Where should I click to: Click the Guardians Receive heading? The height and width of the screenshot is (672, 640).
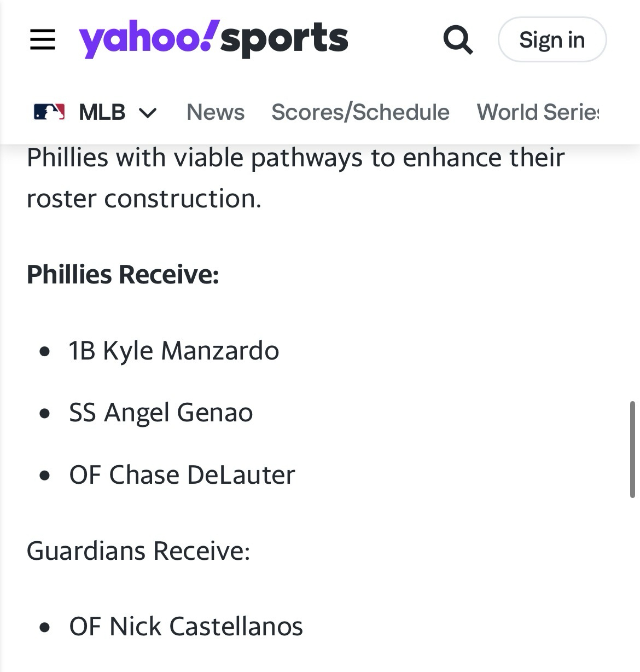click(x=138, y=551)
